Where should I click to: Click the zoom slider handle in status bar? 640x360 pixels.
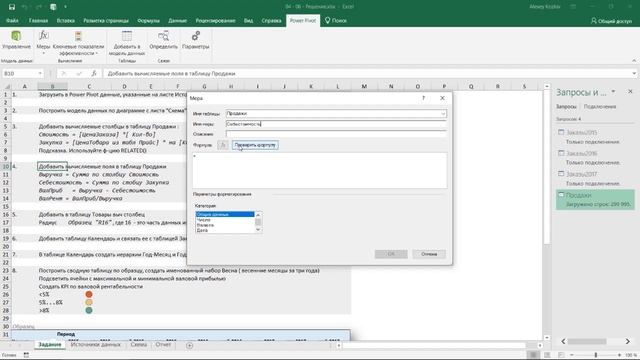point(596,355)
